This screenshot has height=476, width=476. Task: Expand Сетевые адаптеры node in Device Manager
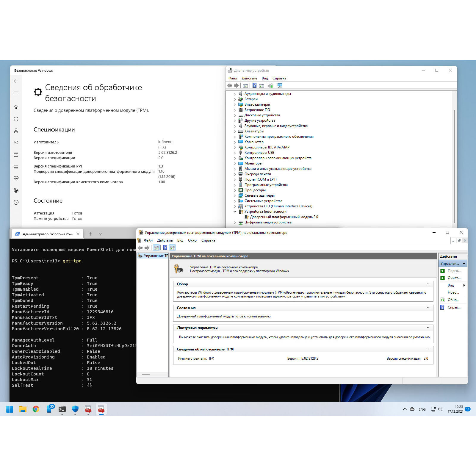(235, 196)
